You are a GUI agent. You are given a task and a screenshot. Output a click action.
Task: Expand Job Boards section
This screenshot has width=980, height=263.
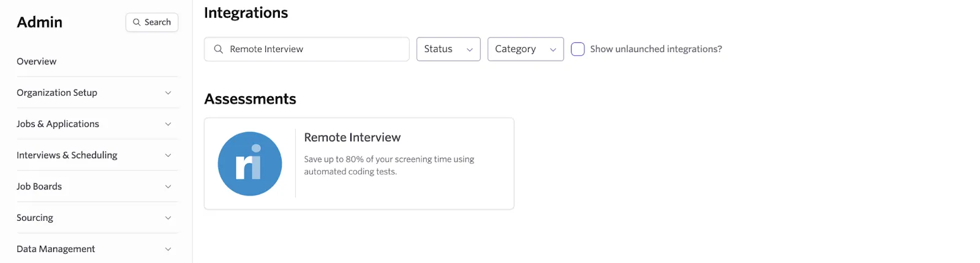click(97, 186)
